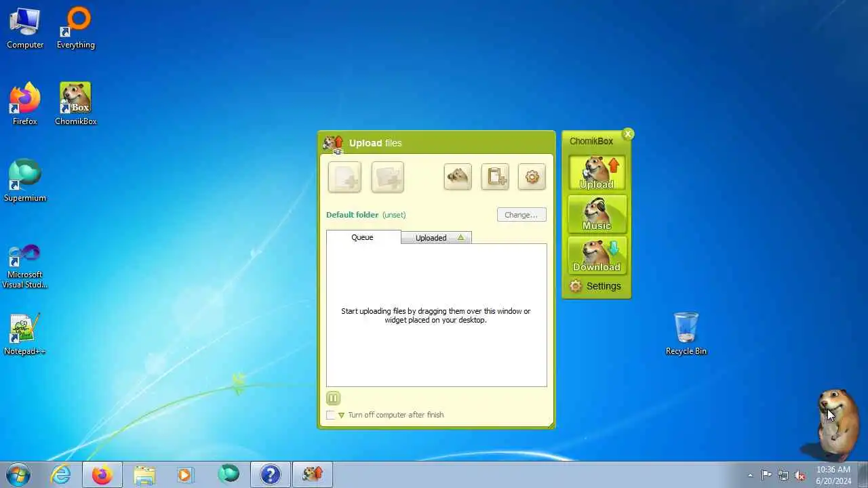Viewport: 868px width, 488px height.
Task: Click the empty upload queue list area
Action: click(x=437, y=315)
